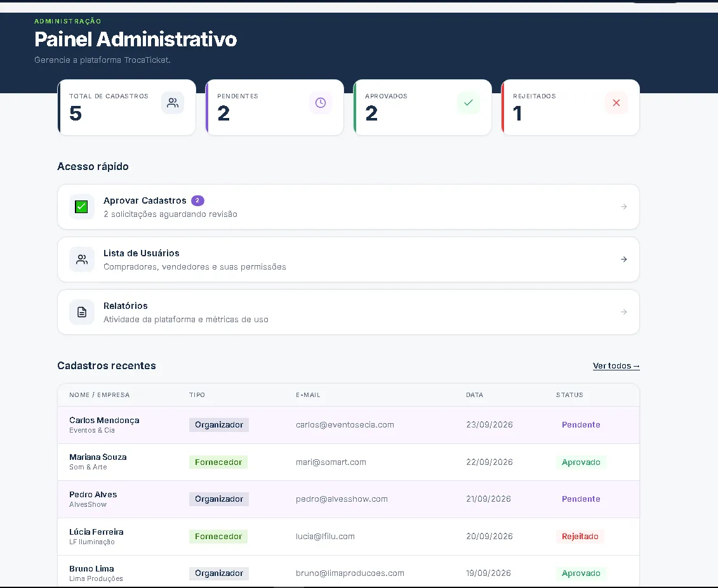Screen dimensions: 718x588
Task: Click the email carlos@eventosecia.com
Action: point(345,424)
